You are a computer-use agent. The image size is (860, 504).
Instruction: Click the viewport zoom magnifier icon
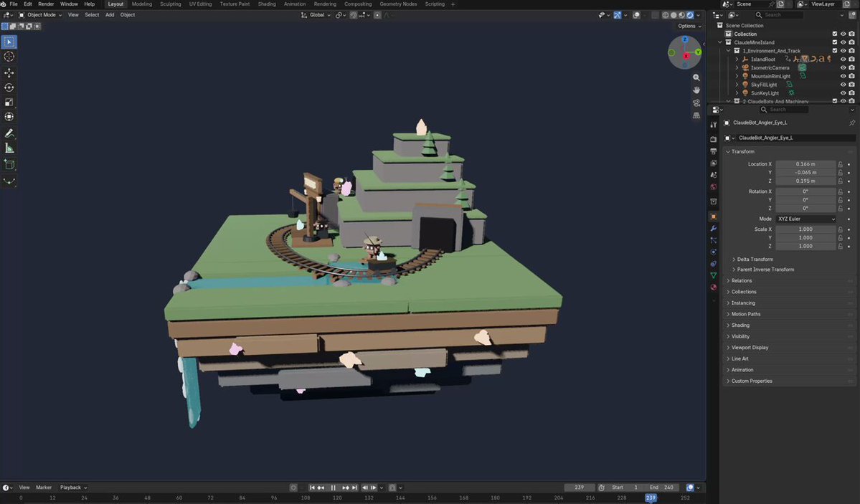point(696,78)
